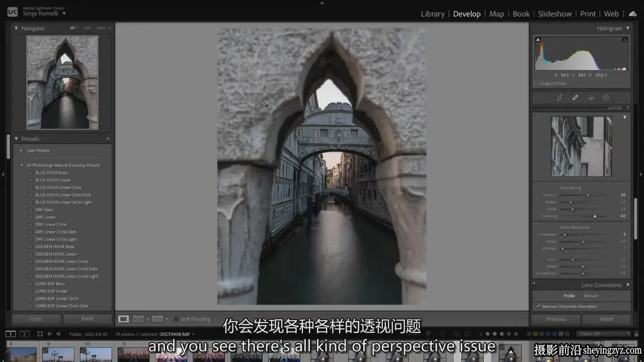Select the Red Eye Correction tool
Image resolution: width=644 pixels, height=362 pixels.
pyautogui.click(x=591, y=98)
